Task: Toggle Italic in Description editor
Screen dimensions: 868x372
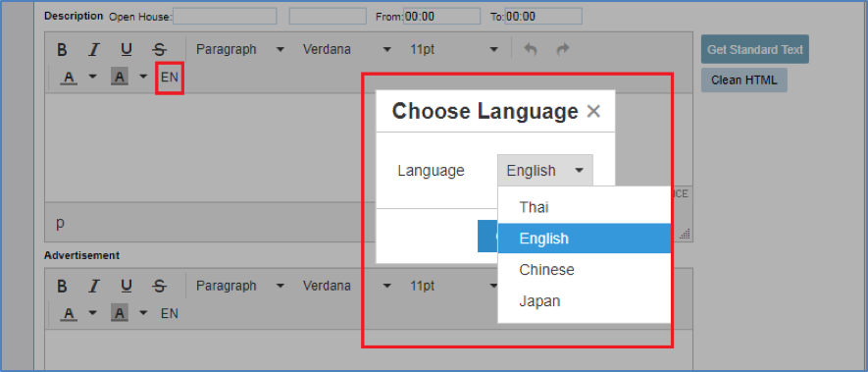Action: click(x=94, y=50)
